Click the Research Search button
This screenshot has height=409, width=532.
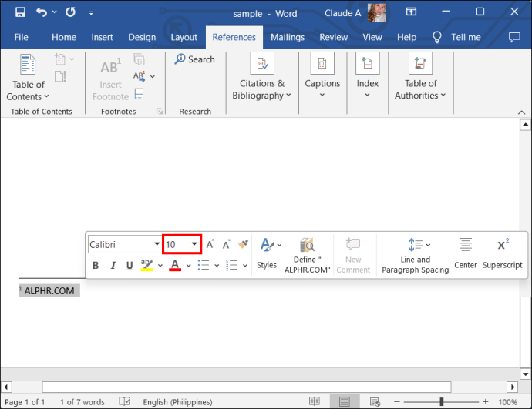[195, 59]
